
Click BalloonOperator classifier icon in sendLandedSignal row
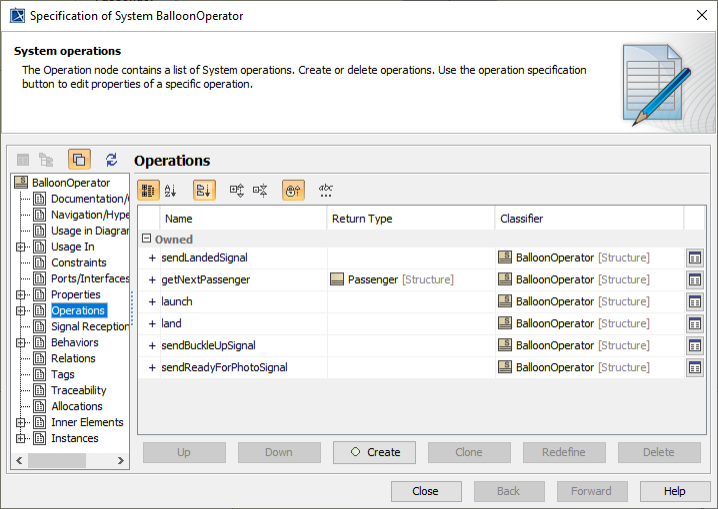[x=505, y=257]
